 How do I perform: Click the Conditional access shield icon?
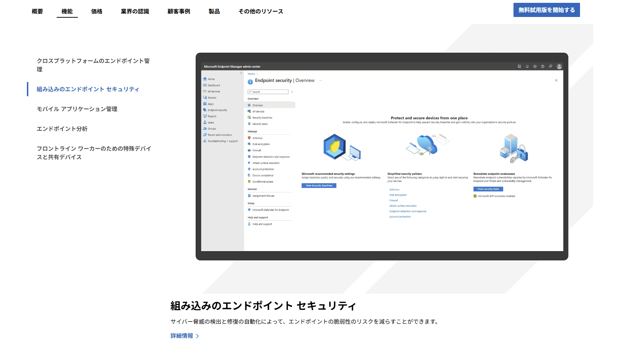tap(249, 181)
